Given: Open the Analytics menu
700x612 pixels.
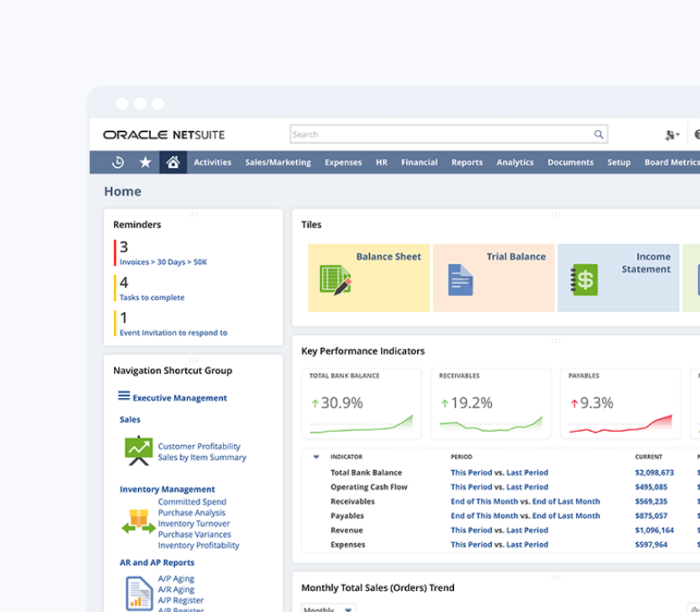Looking at the screenshot, I should 514,163.
